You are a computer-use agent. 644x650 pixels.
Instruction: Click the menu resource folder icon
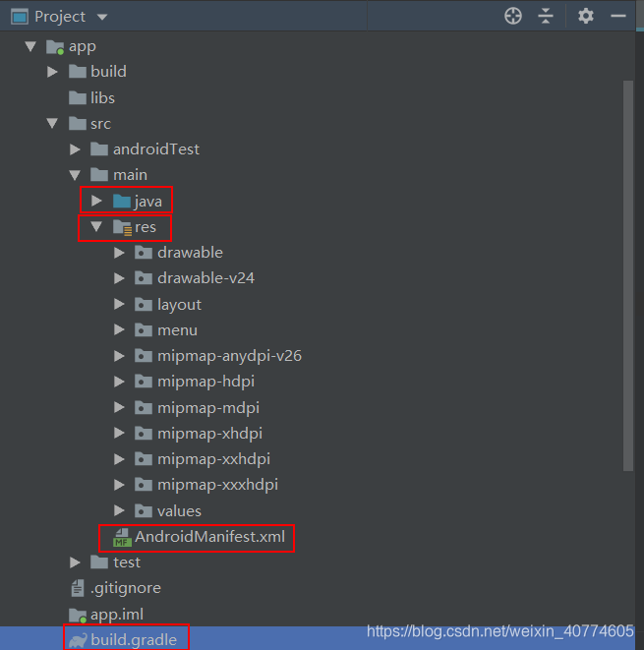point(144,330)
